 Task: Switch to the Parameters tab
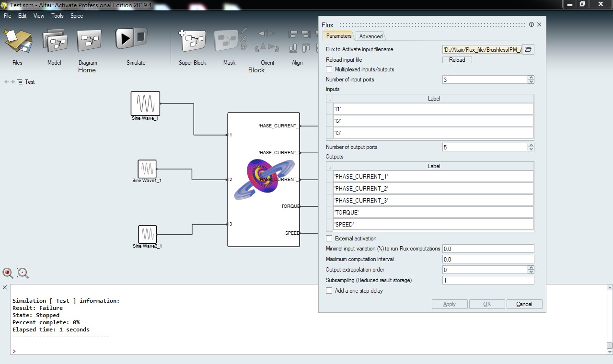[x=339, y=36]
